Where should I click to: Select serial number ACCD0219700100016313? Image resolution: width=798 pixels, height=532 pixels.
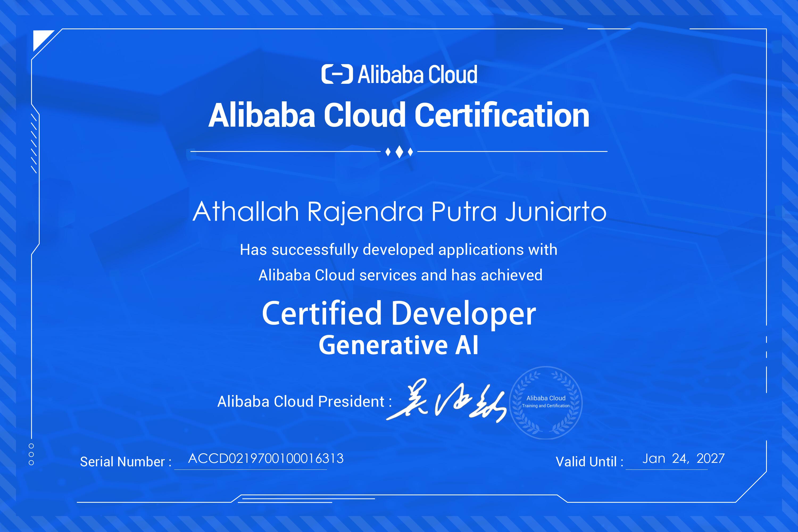tap(266, 459)
